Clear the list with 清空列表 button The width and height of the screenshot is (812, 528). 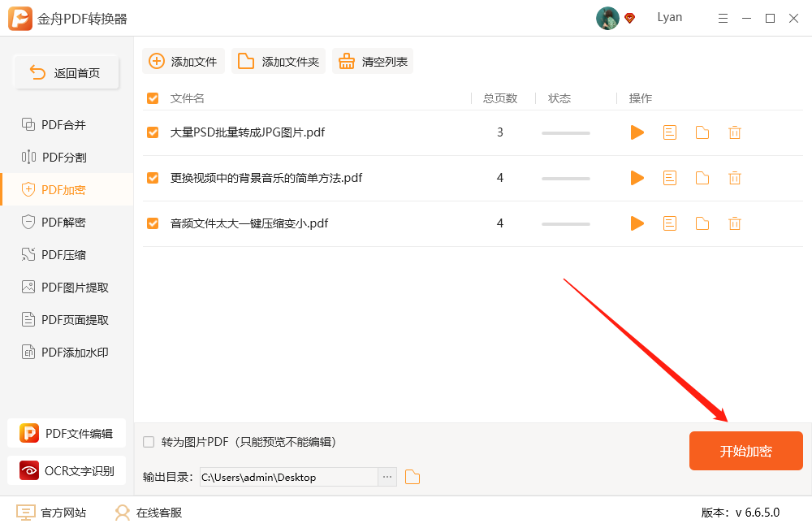[373, 61]
